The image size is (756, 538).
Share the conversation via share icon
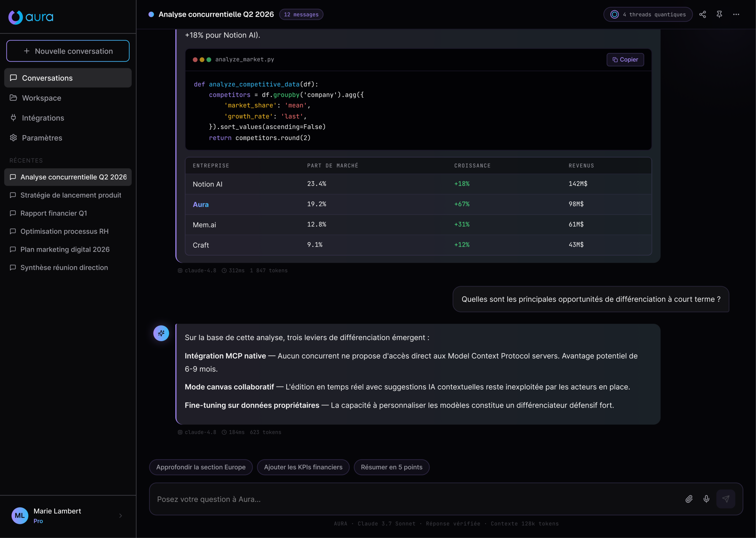click(x=702, y=14)
